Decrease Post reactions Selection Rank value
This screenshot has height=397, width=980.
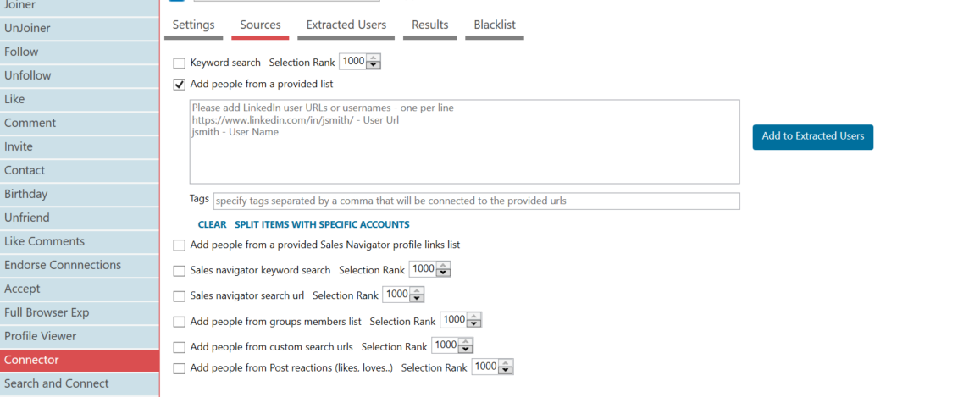point(506,370)
